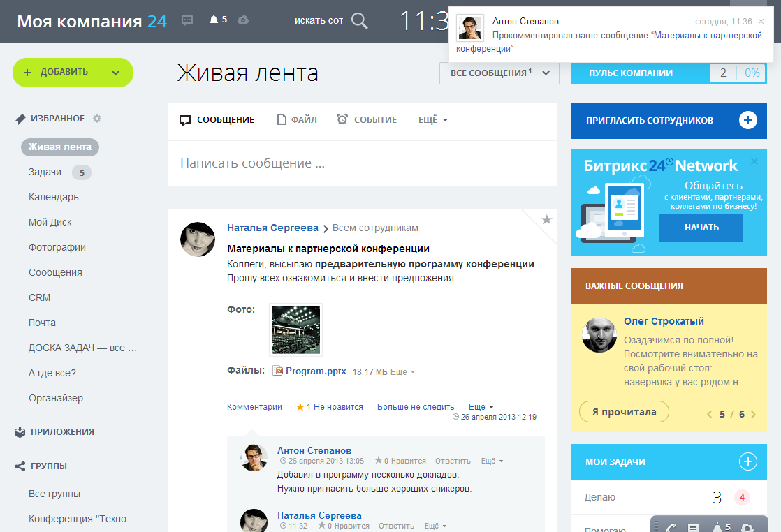The height and width of the screenshot is (532, 781).
Task: Click Больше не следить link
Action: tap(416, 406)
